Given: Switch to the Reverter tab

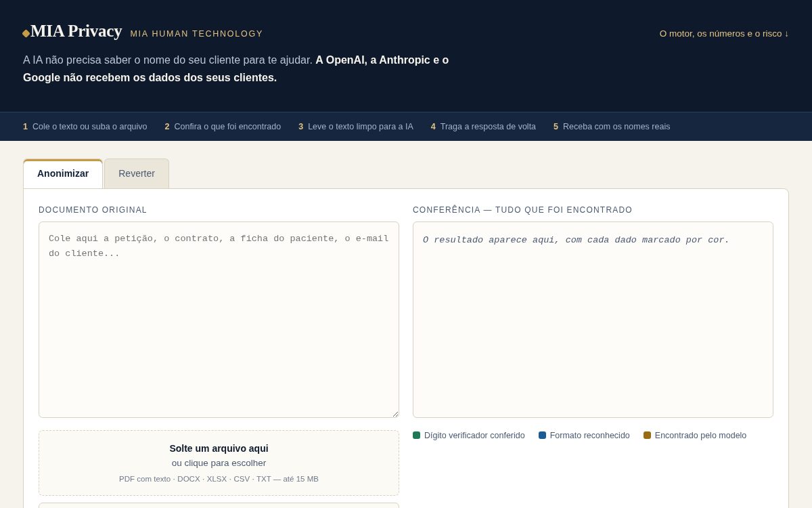Looking at the screenshot, I should 137,173.
